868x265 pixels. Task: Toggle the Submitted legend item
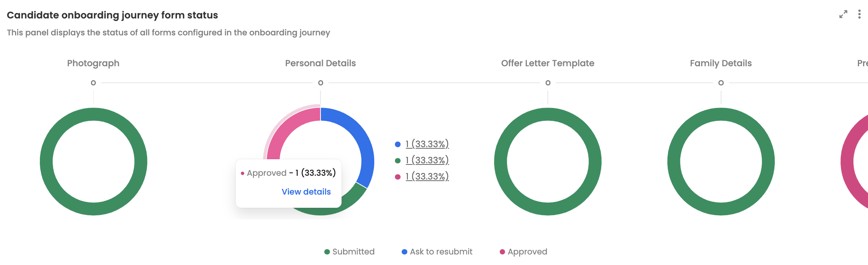[x=349, y=251]
